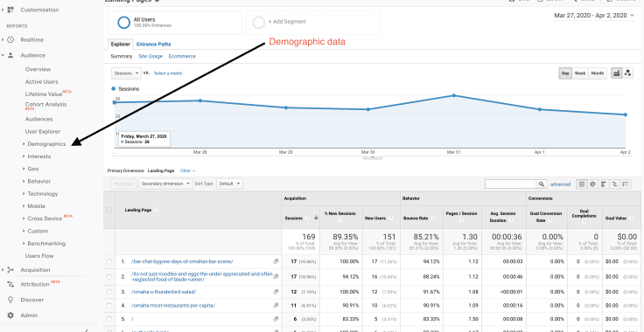Viewport: 644px width, 332px height.
Task: Select the Ecommerce sub-tab
Action: 182,56
